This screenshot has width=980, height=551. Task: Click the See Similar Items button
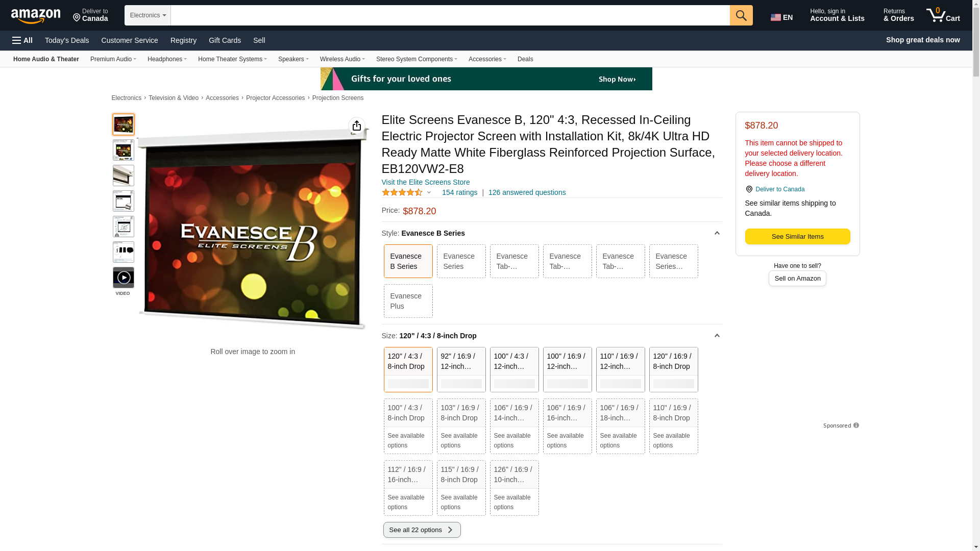797,237
